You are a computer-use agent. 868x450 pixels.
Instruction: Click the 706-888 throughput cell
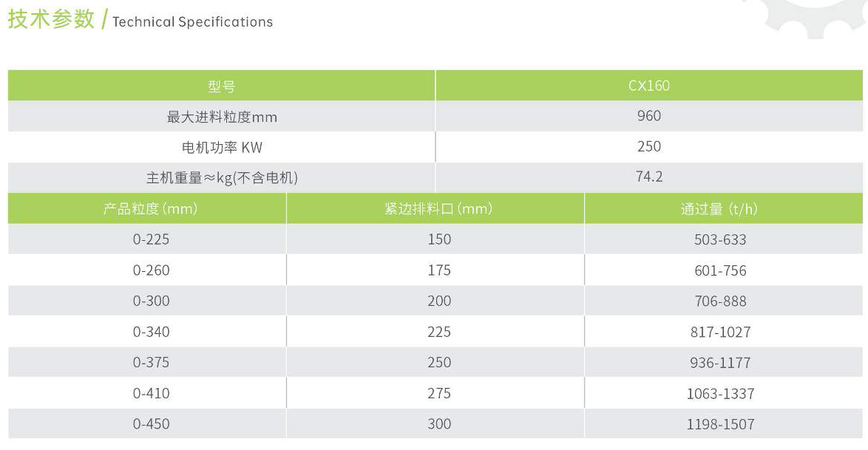point(720,301)
